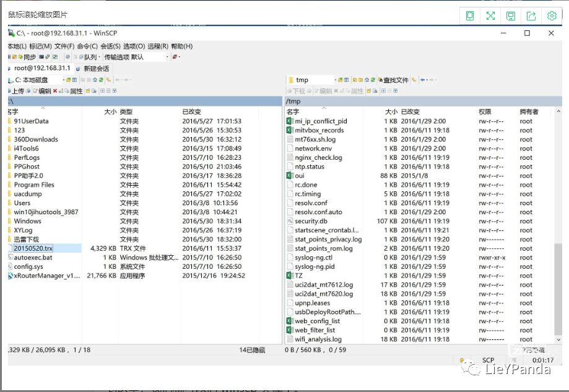This screenshot has width=569, height=392.
Task: Select the 360Downloads folder
Action: (x=36, y=139)
